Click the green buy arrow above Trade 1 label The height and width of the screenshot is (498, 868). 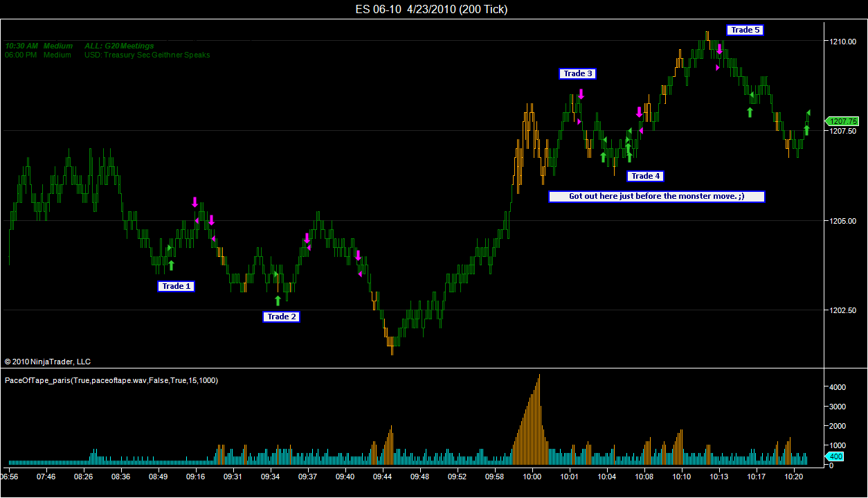click(172, 265)
